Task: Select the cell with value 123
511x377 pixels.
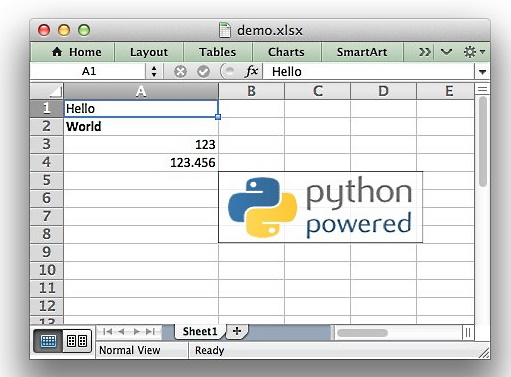Action: pos(141,145)
